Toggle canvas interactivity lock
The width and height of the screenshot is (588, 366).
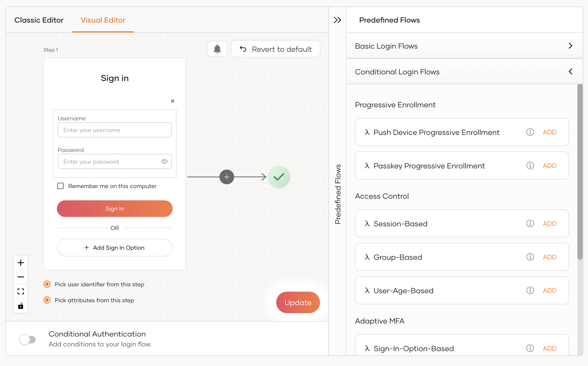(x=21, y=306)
